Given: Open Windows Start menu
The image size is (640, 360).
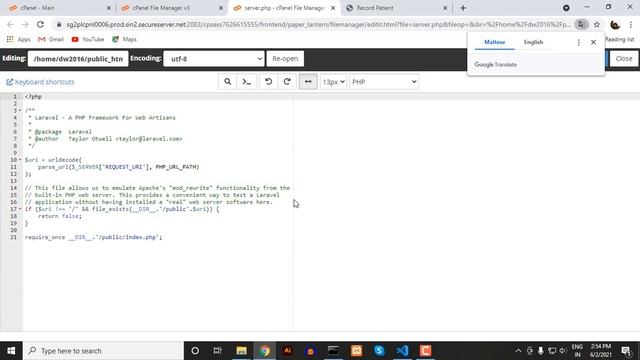Looking at the screenshot, I should (x=11, y=351).
